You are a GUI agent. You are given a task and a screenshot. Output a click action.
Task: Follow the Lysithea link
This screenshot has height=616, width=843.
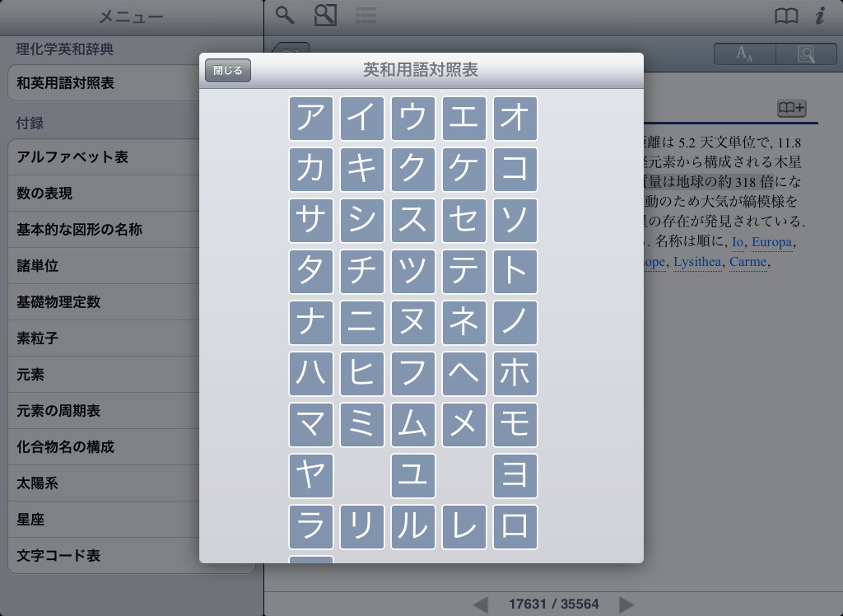click(696, 262)
